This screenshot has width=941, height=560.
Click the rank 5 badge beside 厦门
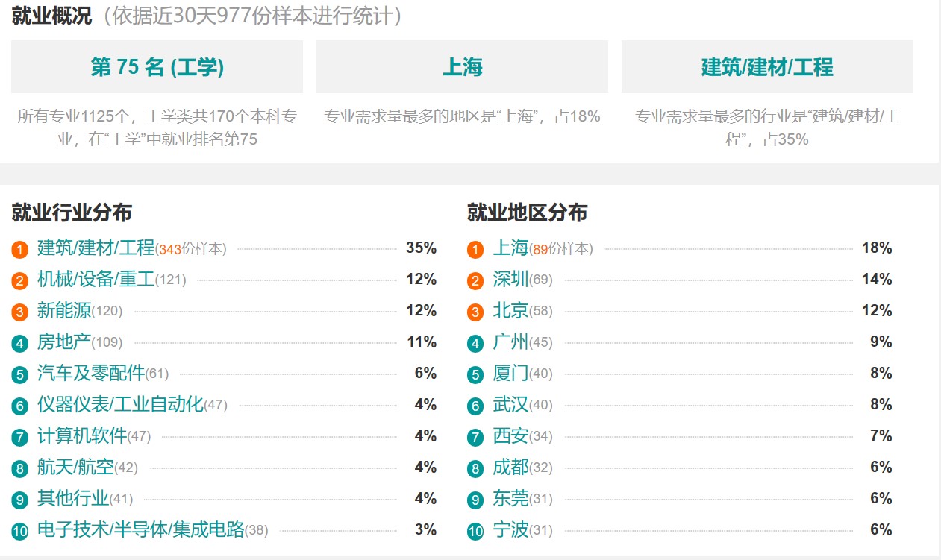[x=475, y=375]
